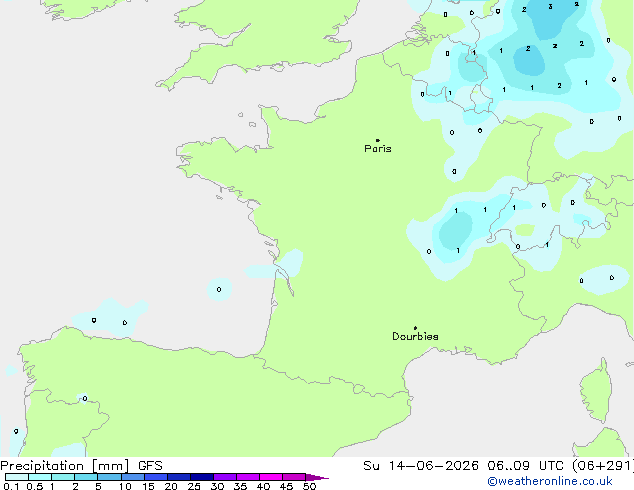Click the 'Precipitation [mm]' title text
Viewport: 634px width, 490px height.
point(65,466)
